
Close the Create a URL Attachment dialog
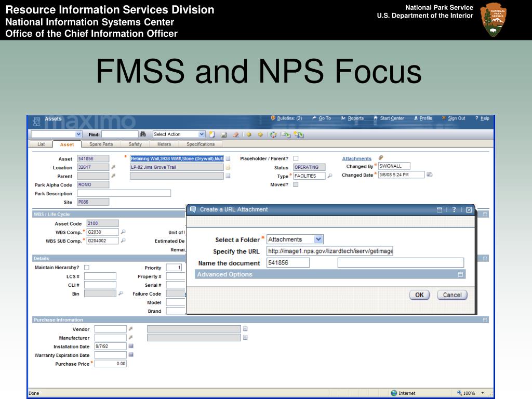coord(469,210)
